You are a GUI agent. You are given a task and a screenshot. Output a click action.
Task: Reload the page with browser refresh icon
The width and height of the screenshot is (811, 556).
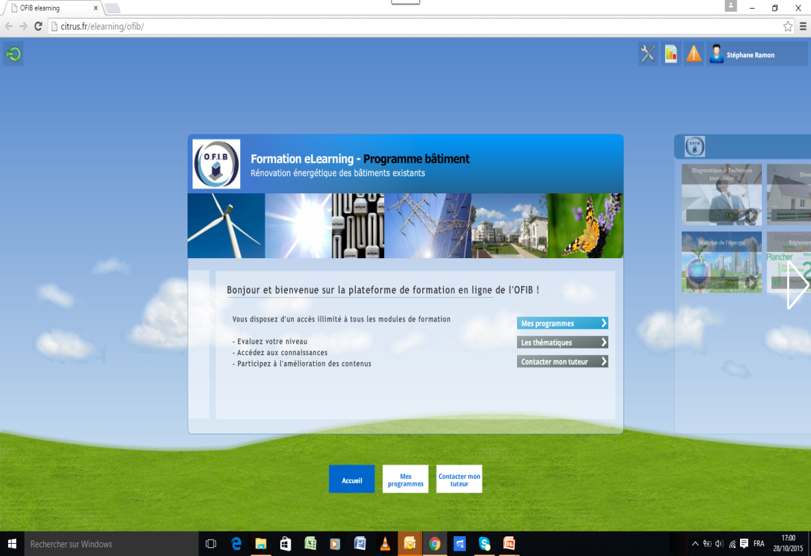coord(38,26)
